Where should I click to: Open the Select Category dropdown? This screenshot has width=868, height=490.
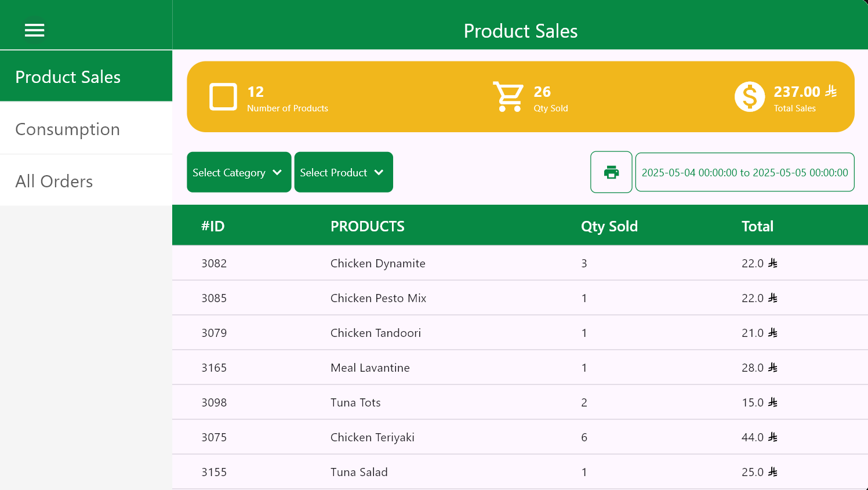(x=239, y=172)
